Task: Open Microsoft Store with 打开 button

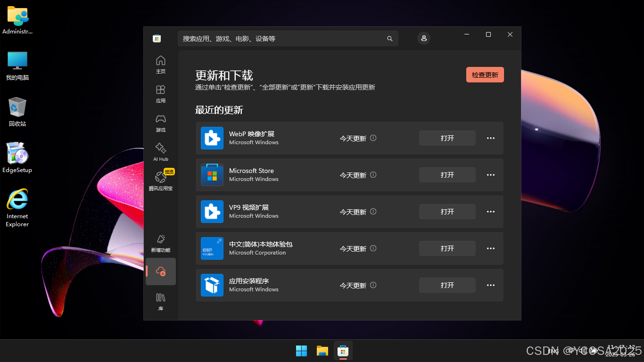Action: coord(447,175)
